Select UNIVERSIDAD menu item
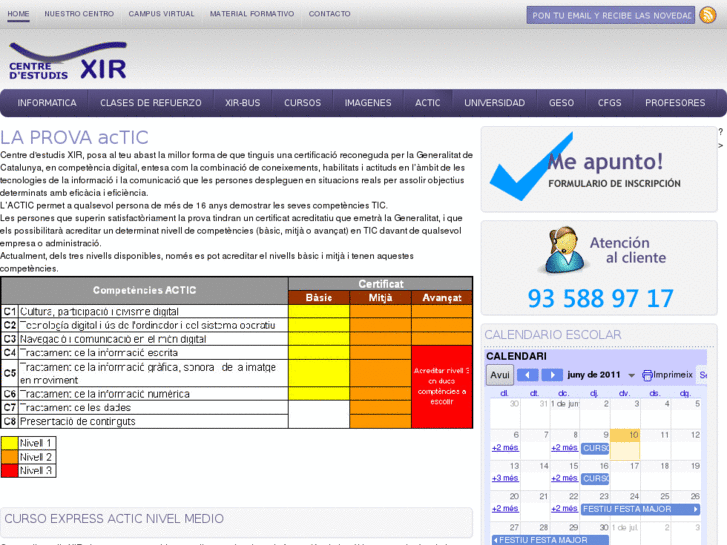The image size is (727, 545). [x=494, y=103]
